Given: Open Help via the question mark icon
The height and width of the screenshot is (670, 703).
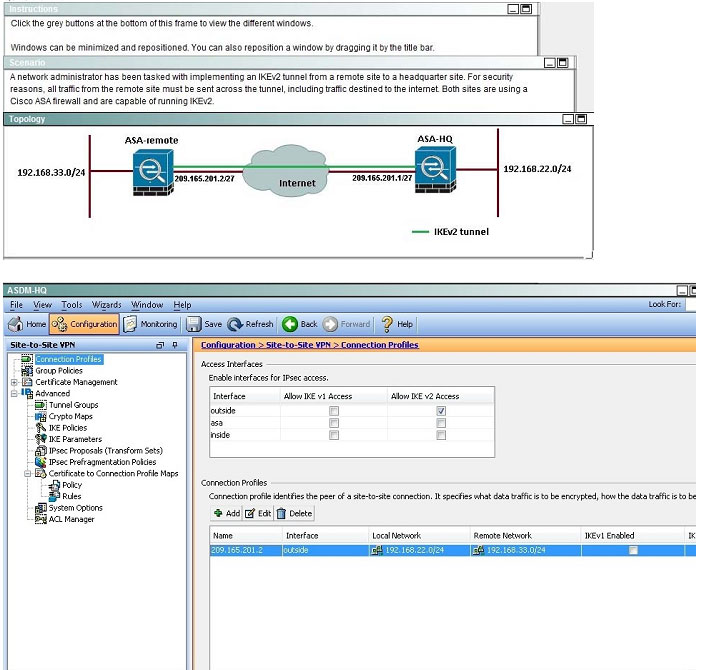Looking at the screenshot, I should point(397,324).
